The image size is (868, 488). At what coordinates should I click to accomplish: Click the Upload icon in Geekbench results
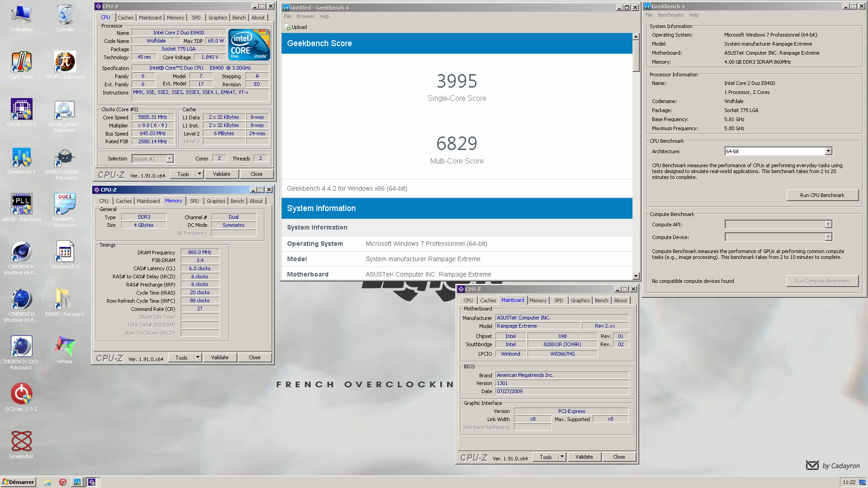[x=287, y=27]
